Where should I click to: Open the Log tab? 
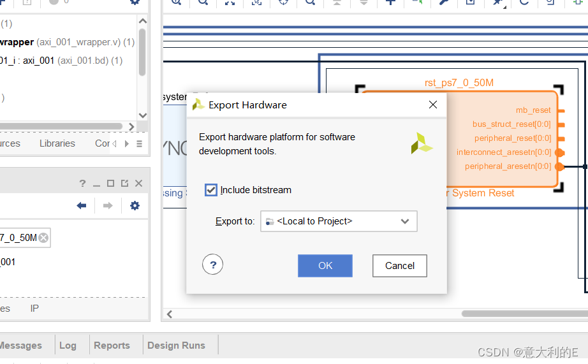point(68,346)
